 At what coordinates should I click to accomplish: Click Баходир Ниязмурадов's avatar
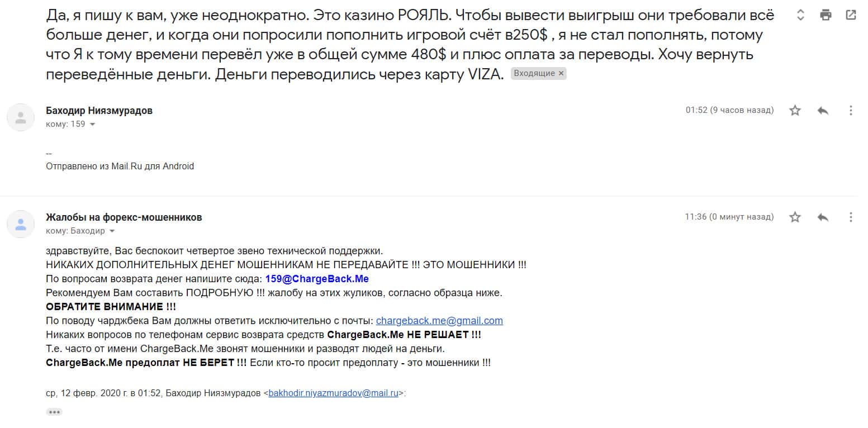point(21,117)
